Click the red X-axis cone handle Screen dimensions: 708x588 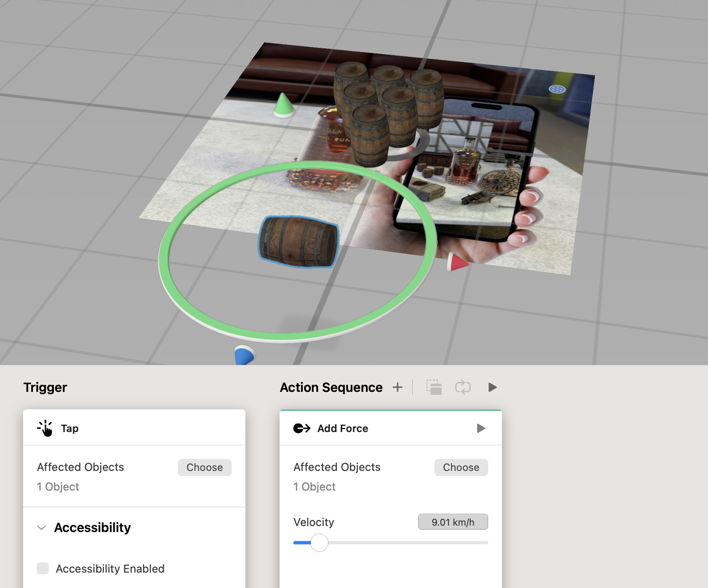pos(457,262)
